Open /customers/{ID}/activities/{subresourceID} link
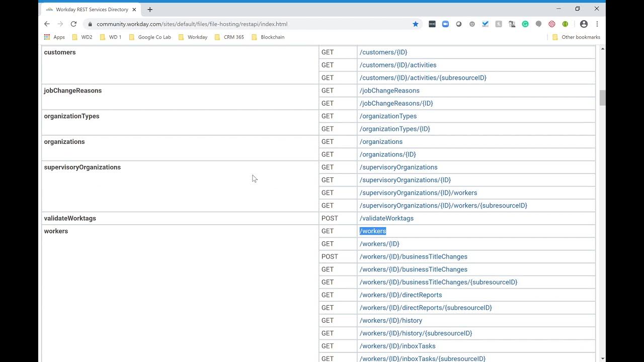Image resolution: width=644 pixels, height=362 pixels. pyautogui.click(x=423, y=78)
